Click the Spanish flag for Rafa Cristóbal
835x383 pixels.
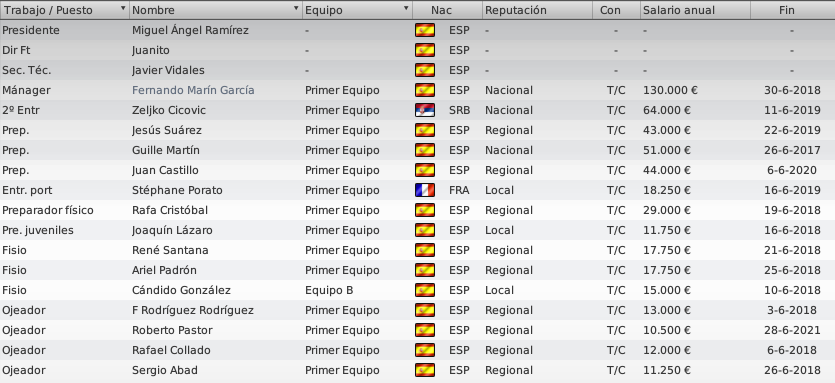coord(424,210)
